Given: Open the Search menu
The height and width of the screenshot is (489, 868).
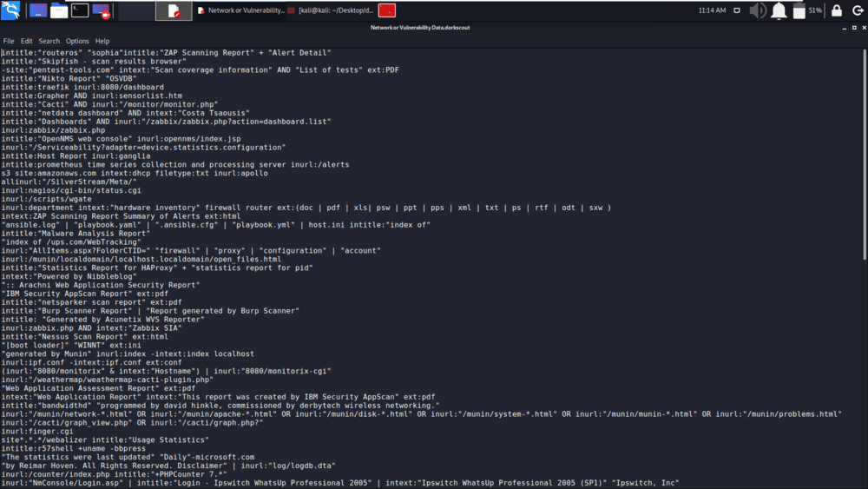Looking at the screenshot, I should 49,41.
